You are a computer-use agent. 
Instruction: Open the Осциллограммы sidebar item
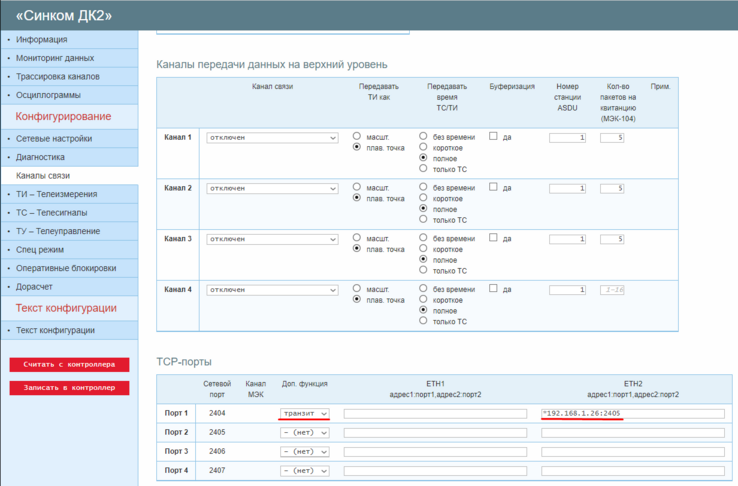[x=48, y=95]
